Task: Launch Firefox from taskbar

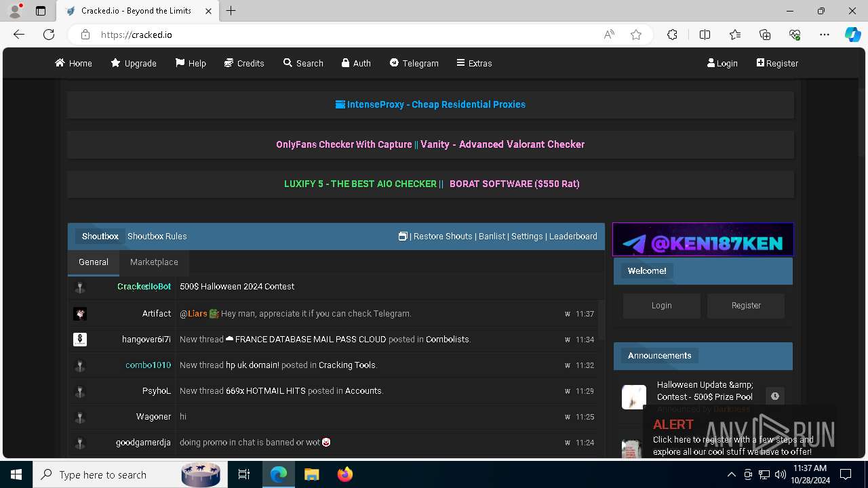Action: (x=344, y=474)
